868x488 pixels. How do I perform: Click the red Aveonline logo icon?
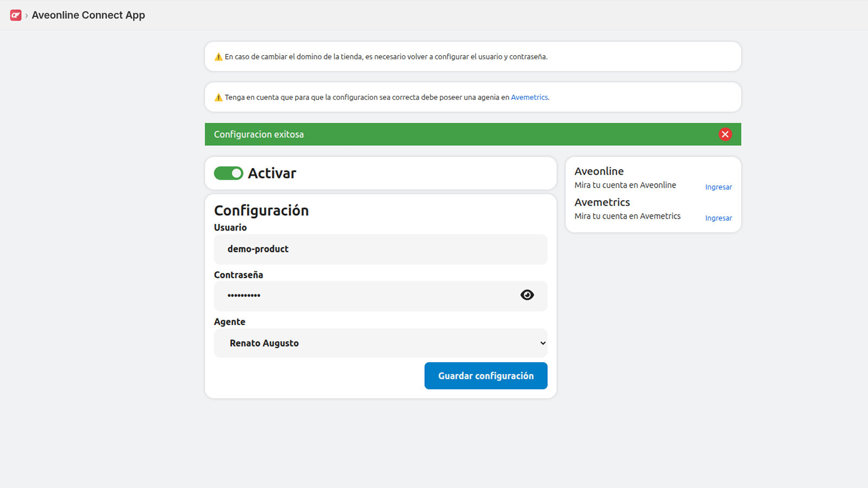pos(15,15)
